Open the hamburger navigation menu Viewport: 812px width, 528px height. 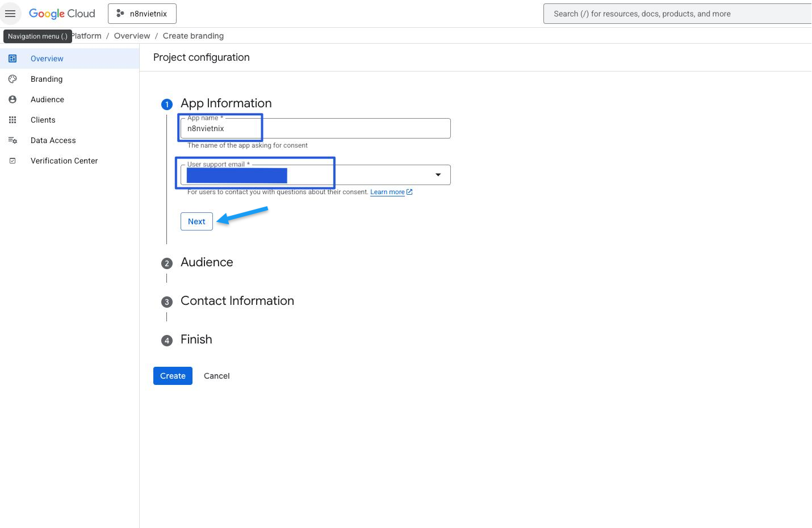tap(10, 14)
